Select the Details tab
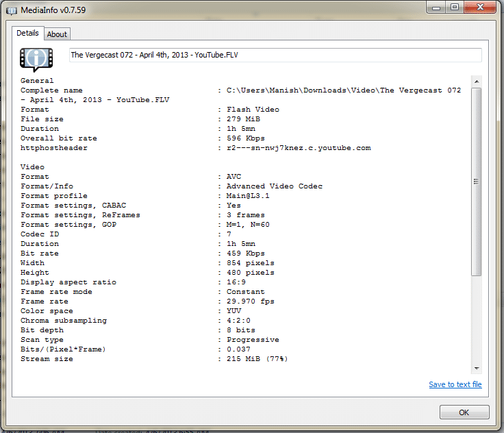This screenshot has width=504, height=433. coord(27,33)
